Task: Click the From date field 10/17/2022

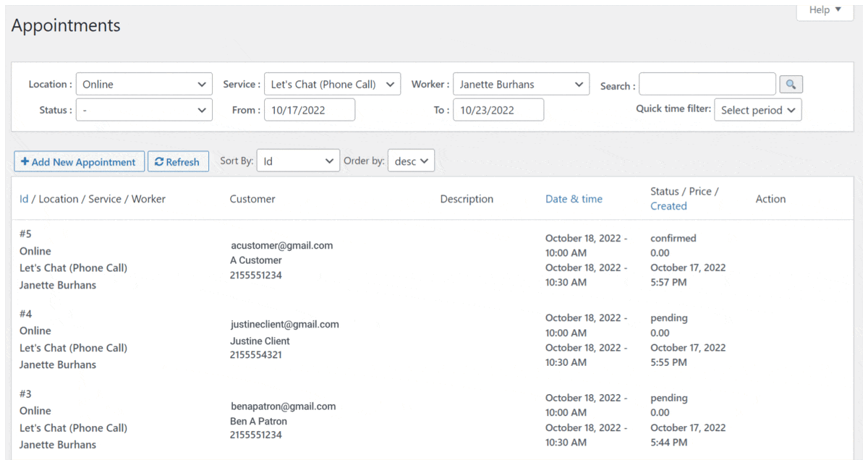Action: click(310, 110)
